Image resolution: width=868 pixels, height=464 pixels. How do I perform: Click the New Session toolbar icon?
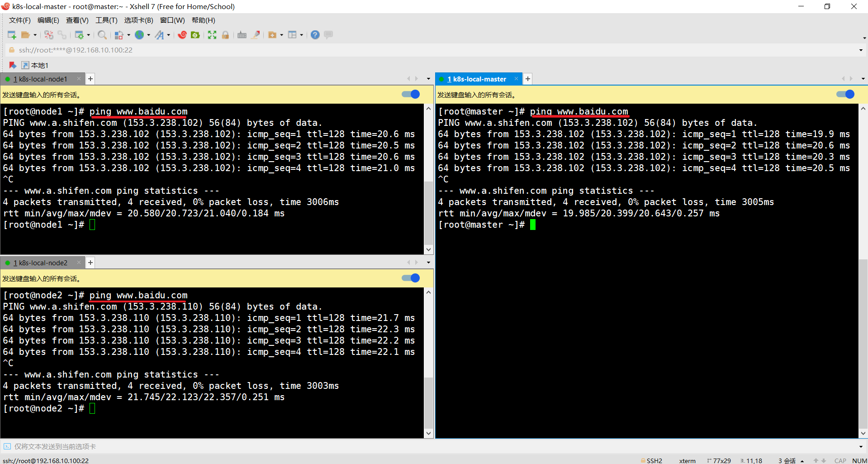(12, 35)
